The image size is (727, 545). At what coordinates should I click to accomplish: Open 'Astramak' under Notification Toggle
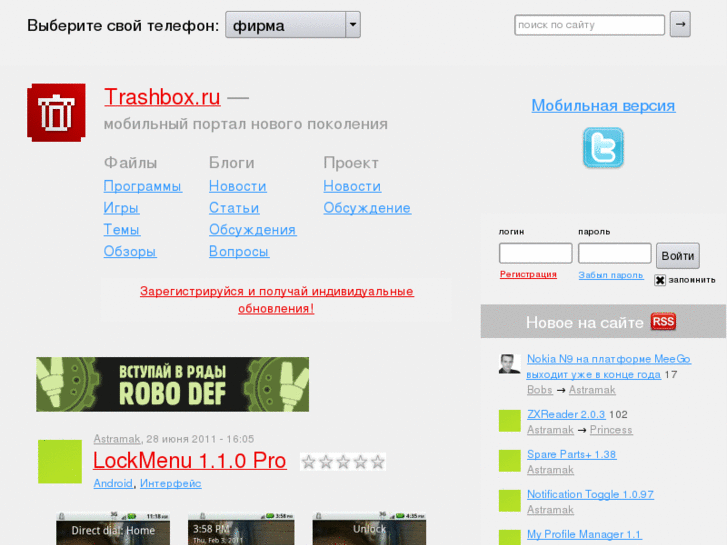pyautogui.click(x=550, y=510)
